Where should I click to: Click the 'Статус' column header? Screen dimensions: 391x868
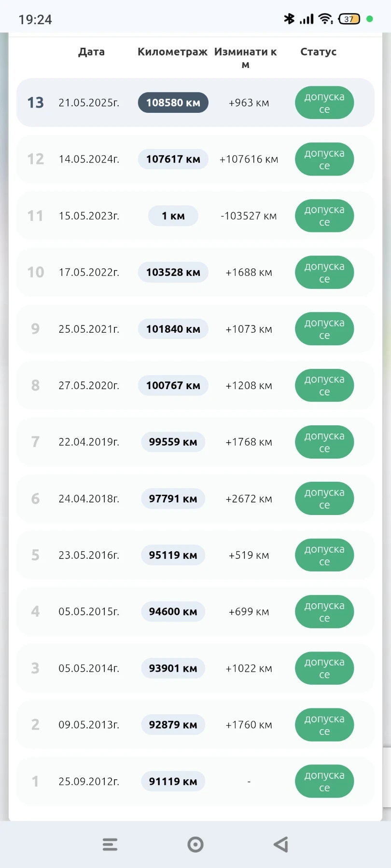318,52
